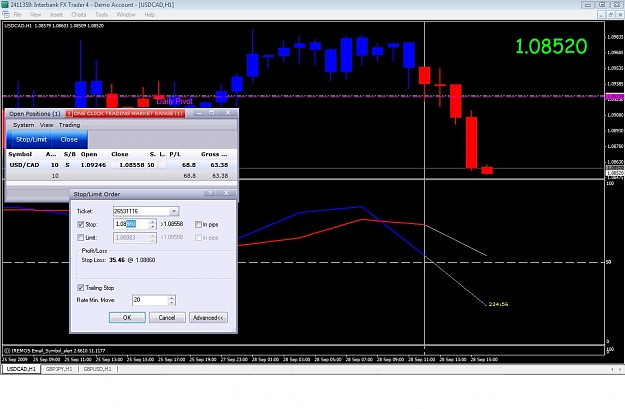Image resolution: width=625 pixels, height=409 pixels.
Task: Enable the Limit checkbox
Action: pyautogui.click(x=81, y=238)
